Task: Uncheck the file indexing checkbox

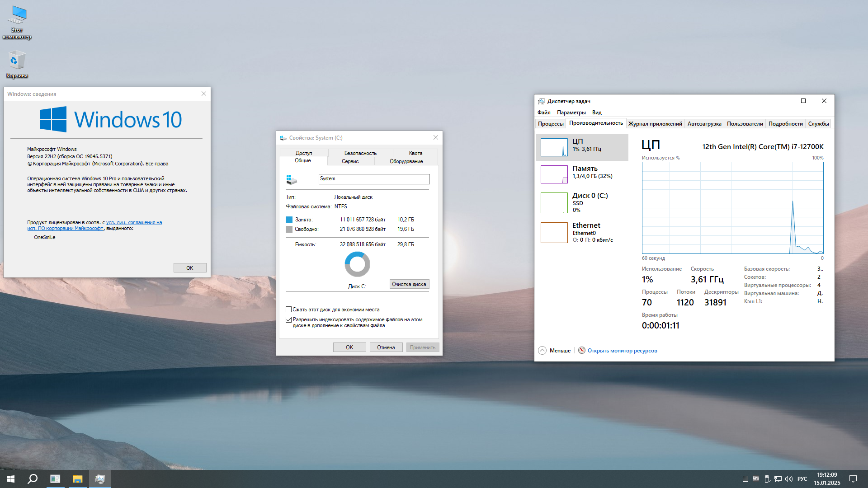Action: 289,319
